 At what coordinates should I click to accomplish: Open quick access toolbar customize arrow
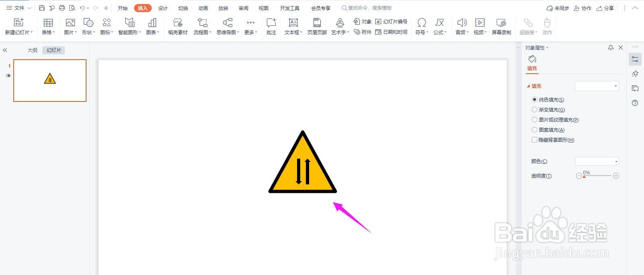106,8
